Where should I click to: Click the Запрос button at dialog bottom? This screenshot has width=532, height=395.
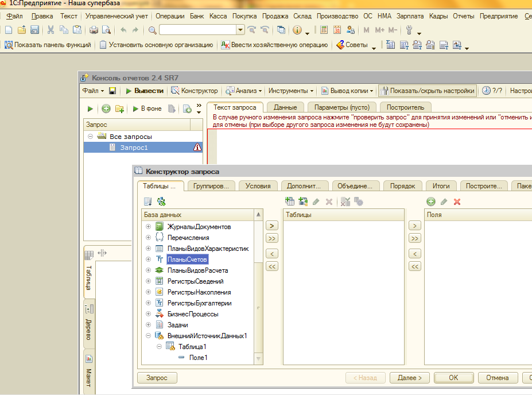click(157, 378)
